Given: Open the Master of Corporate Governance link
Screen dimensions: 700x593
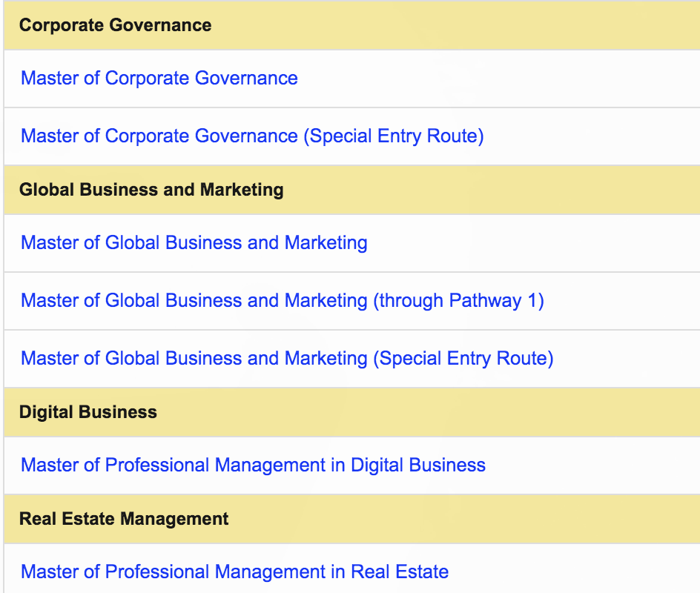Looking at the screenshot, I should click(x=159, y=78).
